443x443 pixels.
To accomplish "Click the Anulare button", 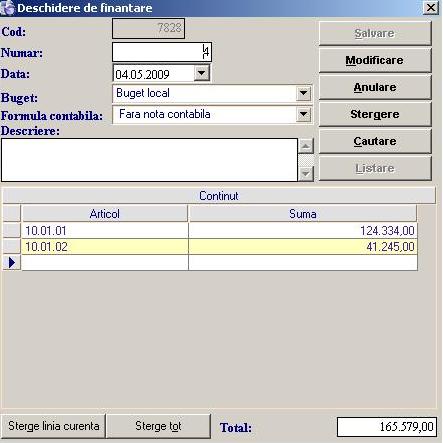I will click(x=375, y=87).
